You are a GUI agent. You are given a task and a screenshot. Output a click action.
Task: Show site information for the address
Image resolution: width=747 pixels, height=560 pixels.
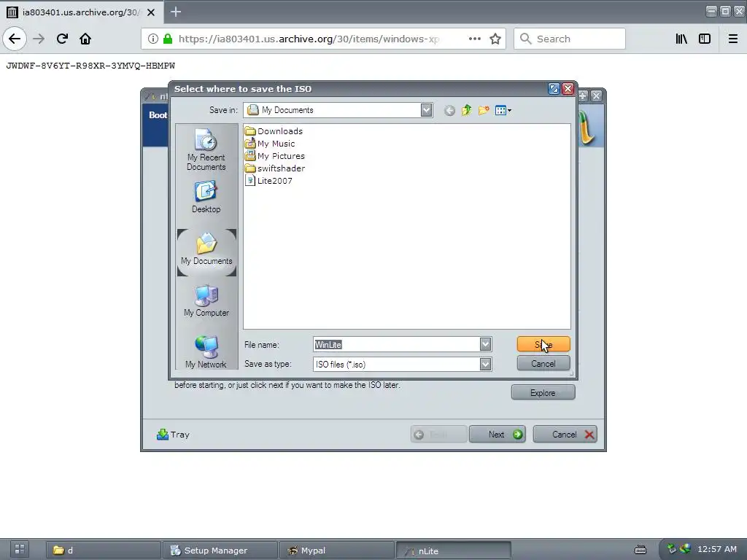click(152, 39)
